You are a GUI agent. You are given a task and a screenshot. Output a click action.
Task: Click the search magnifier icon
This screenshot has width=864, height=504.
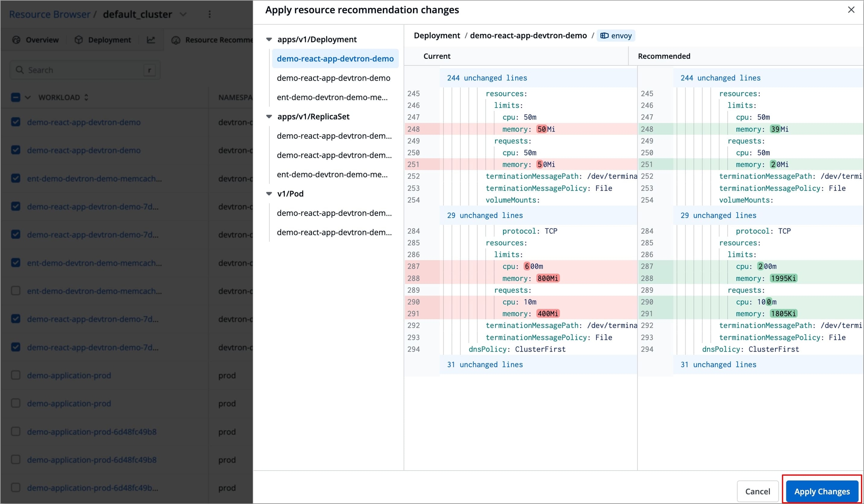(x=19, y=70)
